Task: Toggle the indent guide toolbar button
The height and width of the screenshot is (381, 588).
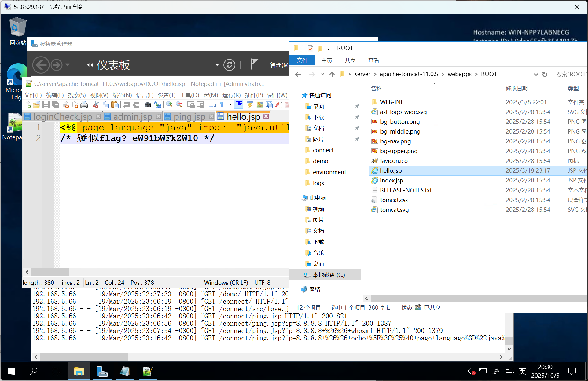Action: 239,105
